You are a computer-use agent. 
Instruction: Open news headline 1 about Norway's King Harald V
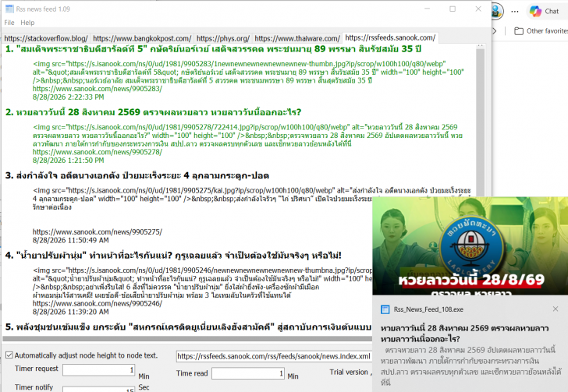coord(213,49)
